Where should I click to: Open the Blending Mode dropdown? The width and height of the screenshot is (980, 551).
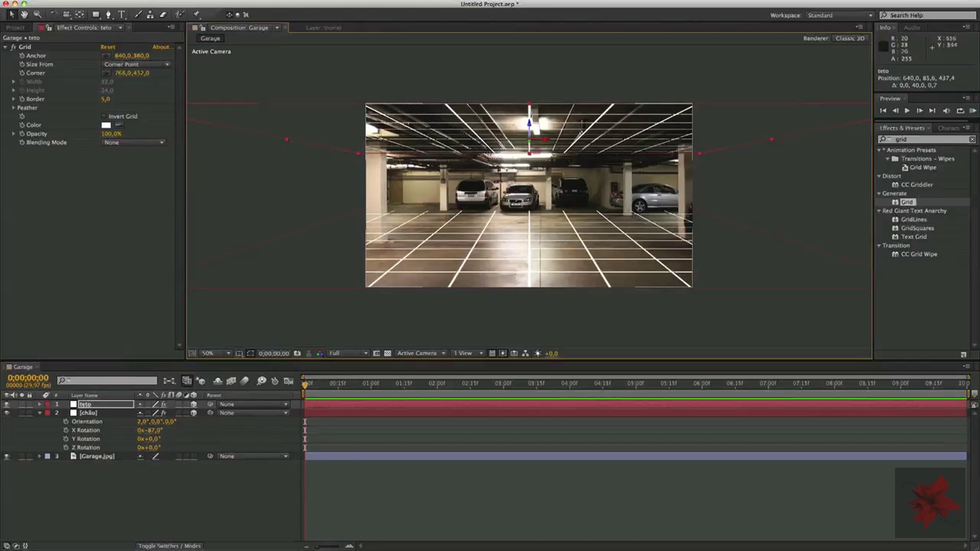click(x=133, y=142)
